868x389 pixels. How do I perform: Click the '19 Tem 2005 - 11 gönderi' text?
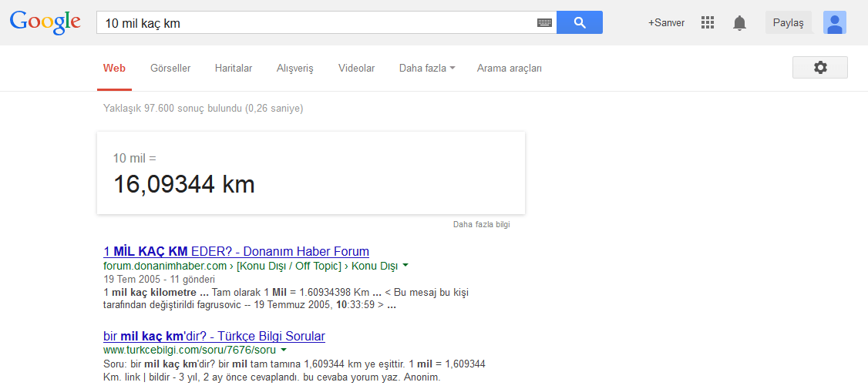pyautogui.click(x=160, y=279)
